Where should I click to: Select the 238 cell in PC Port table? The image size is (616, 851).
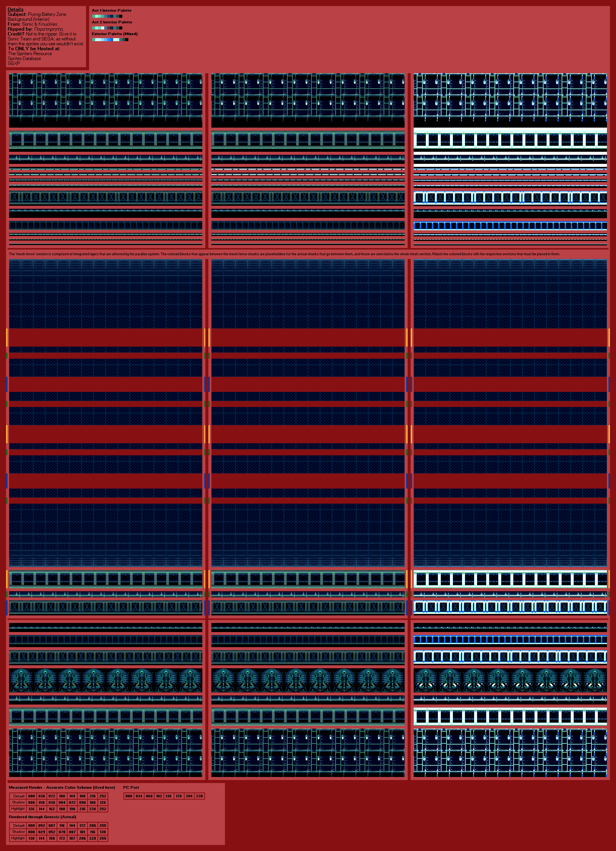coord(199,796)
